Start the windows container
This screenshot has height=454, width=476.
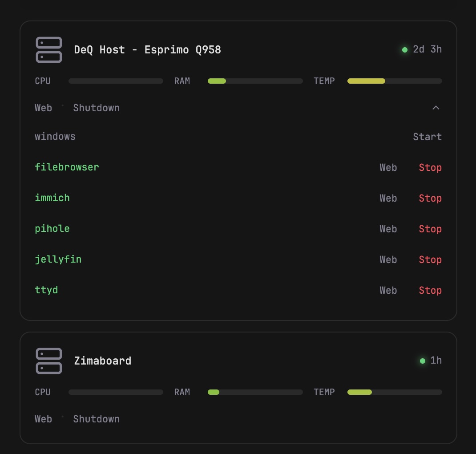427,137
